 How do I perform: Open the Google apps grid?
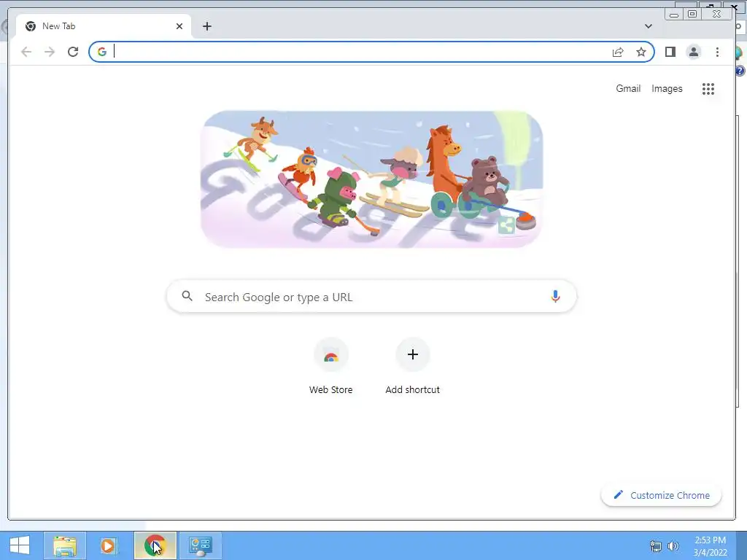[708, 88]
